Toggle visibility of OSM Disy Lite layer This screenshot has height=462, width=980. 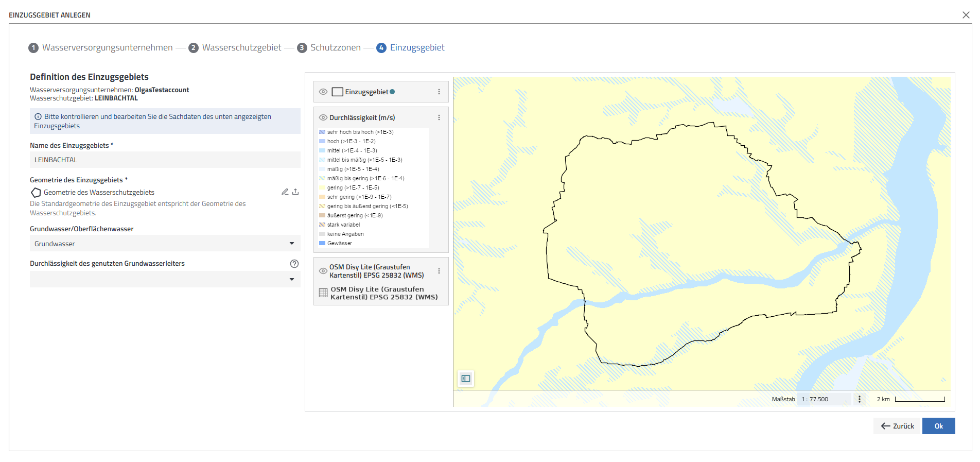tap(323, 271)
